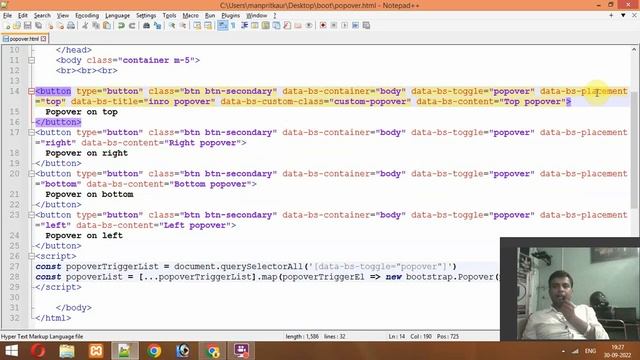The width and height of the screenshot is (640, 360).
Task: Zoom out using the toolbar magnifier
Action: click(183, 25)
